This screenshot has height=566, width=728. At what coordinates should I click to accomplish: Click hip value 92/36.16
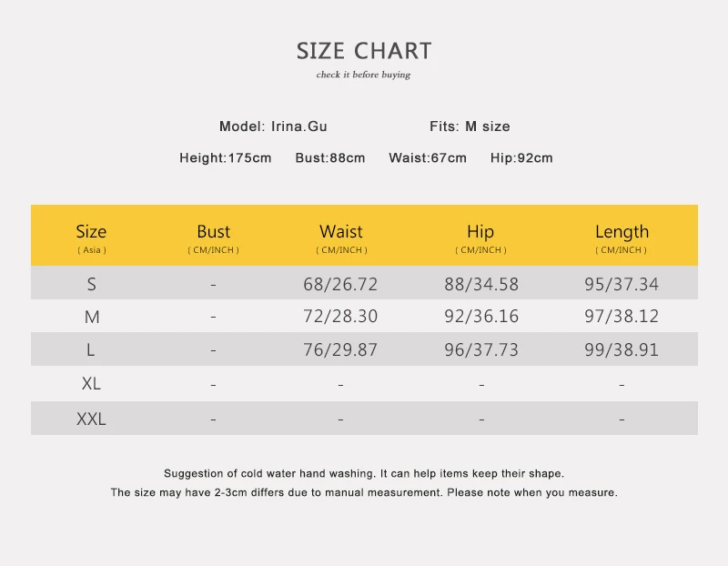pyautogui.click(x=481, y=316)
